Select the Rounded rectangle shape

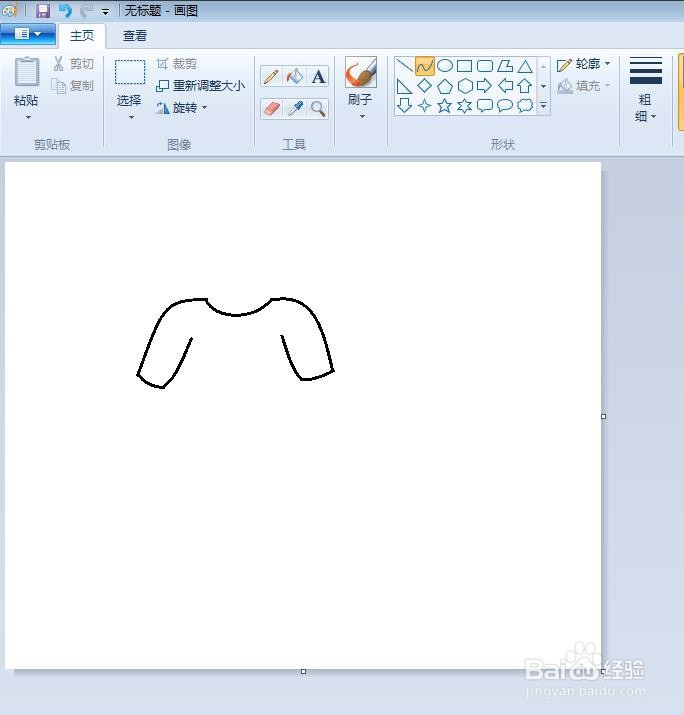point(485,66)
